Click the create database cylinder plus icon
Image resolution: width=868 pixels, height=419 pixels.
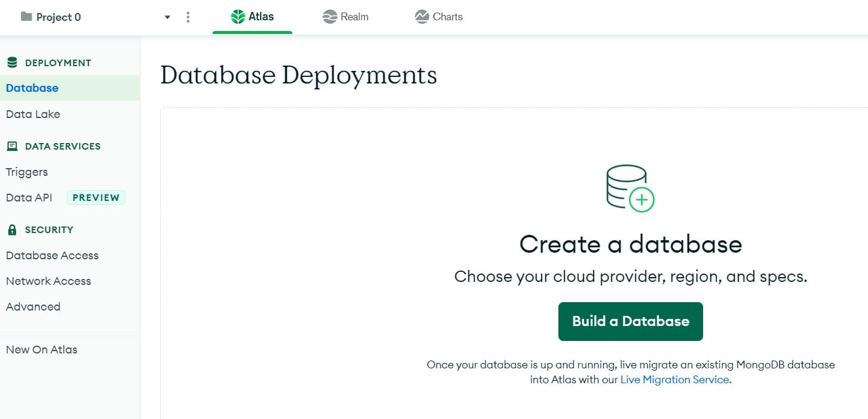630,188
